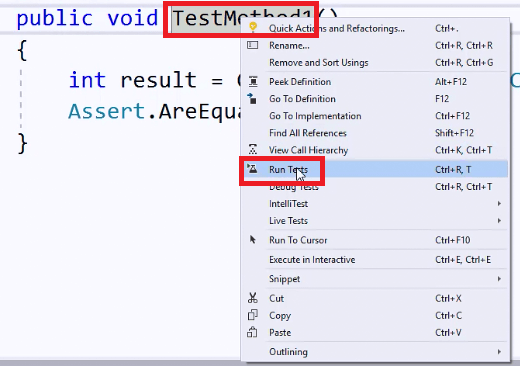Click the Run Tests flask icon
This screenshot has width=520, height=366.
[252, 169]
